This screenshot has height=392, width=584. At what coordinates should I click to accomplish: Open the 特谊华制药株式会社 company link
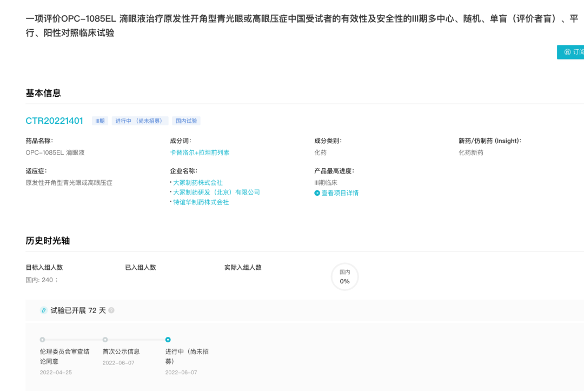point(201,202)
